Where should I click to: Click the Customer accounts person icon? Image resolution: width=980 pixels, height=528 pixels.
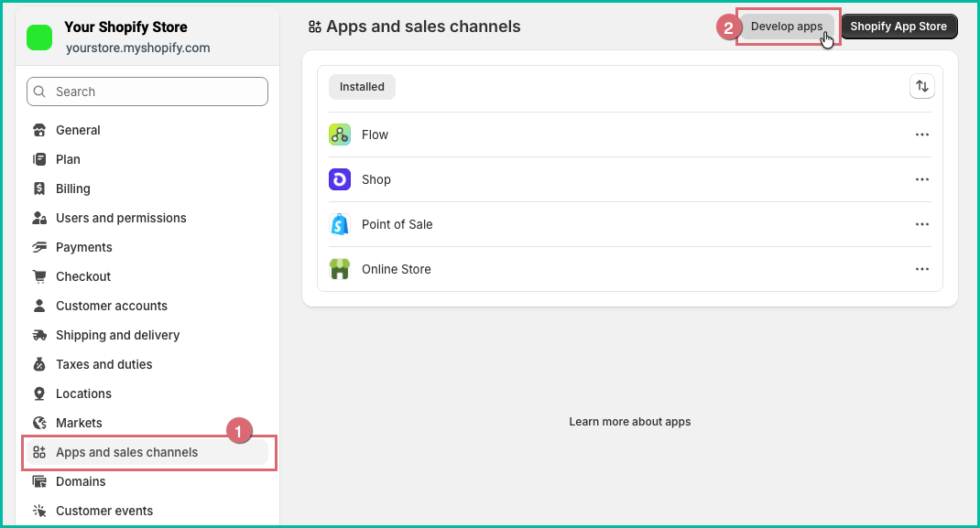click(39, 306)
